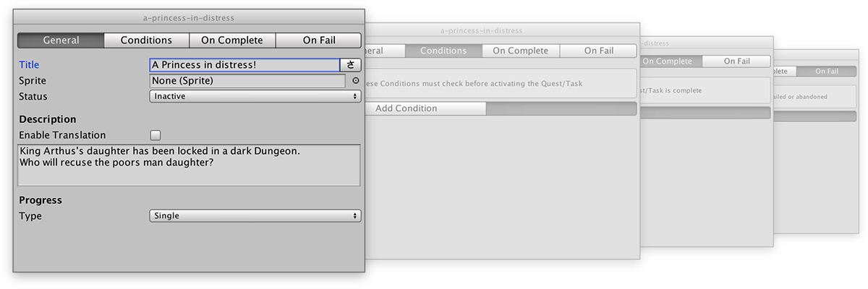Expand the Progress Type dropdown showing Single
The width and height of the screenshot is (868, 289).
tap(255, 216)
